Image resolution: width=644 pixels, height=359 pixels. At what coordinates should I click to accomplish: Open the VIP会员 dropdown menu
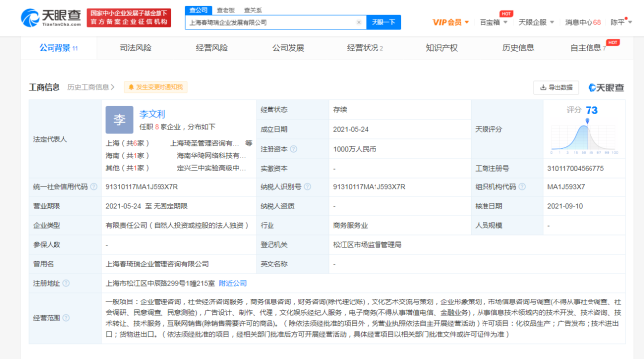(x=450, y=22)
